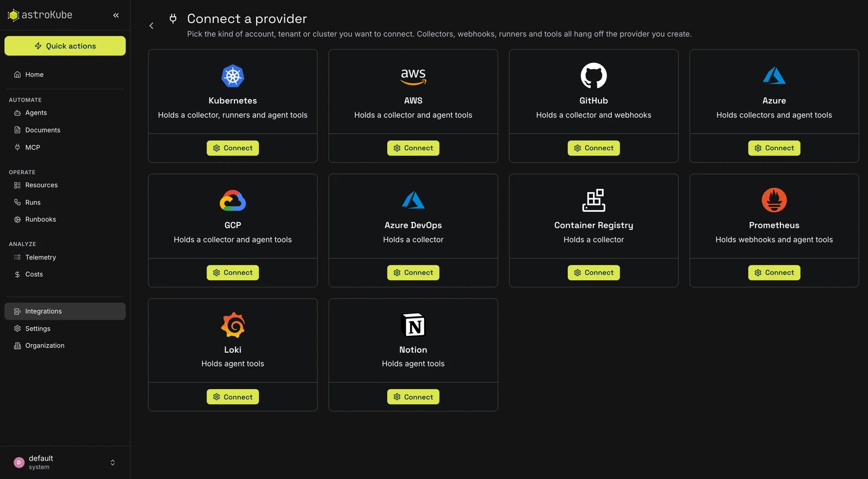Select Integrations in sidebar
The image size is (868, 479).
[65, 311]
